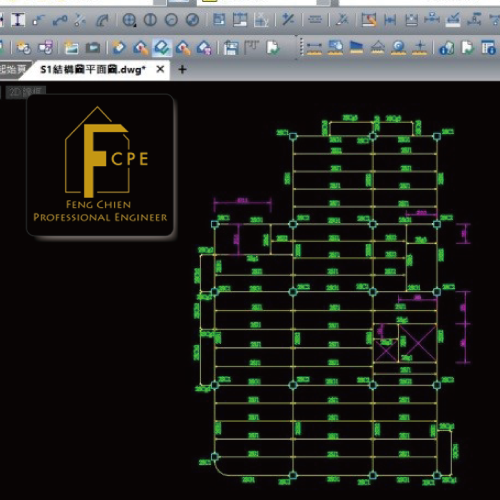The height and width of the screenshot is (500, 500).
Task: Click the plus slash minus toolbar icon
Action: 288,20
